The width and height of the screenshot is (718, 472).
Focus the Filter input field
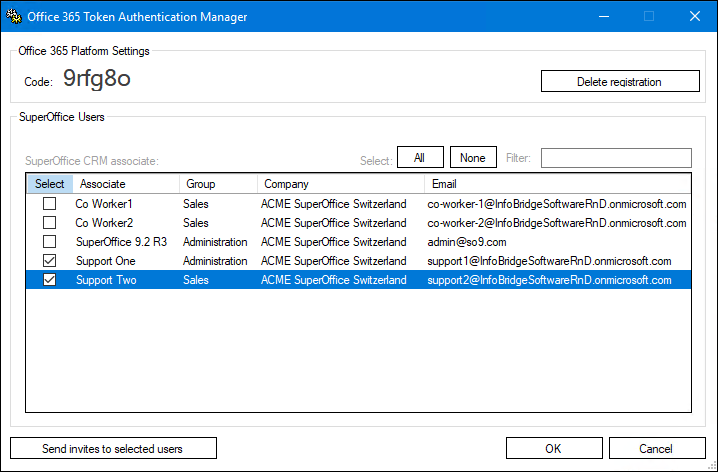[x=616, y=158]
